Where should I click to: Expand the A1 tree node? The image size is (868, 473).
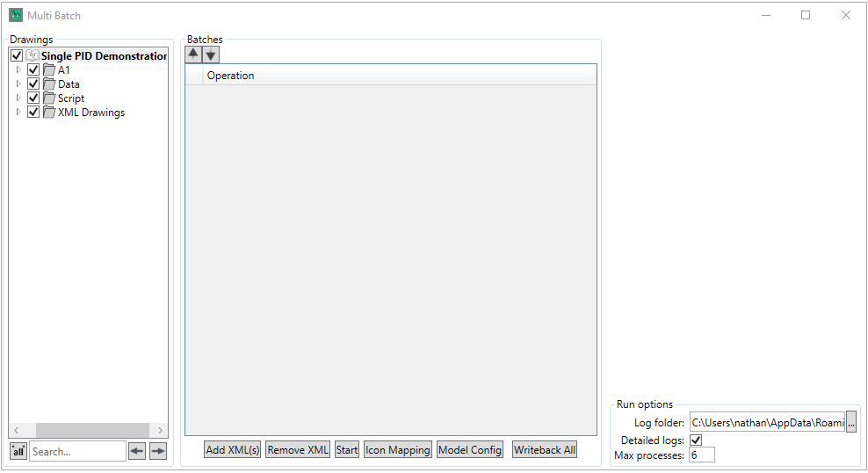tap(18, 70)
